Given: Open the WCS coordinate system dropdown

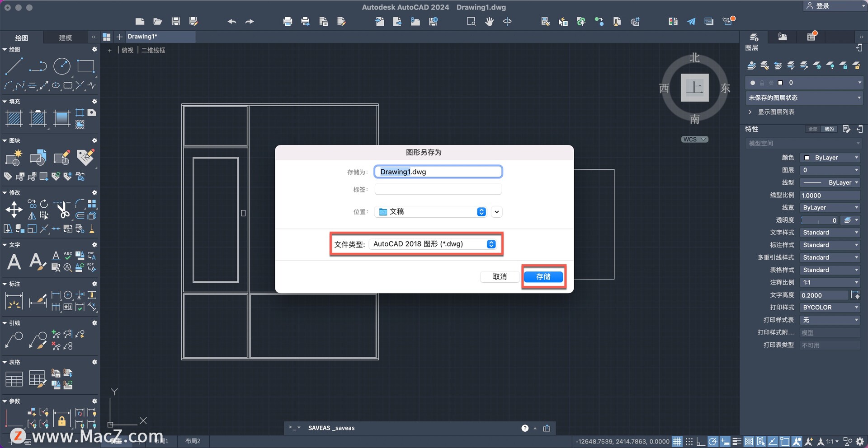Looking at the screenshot, I should tap(694, 139).
